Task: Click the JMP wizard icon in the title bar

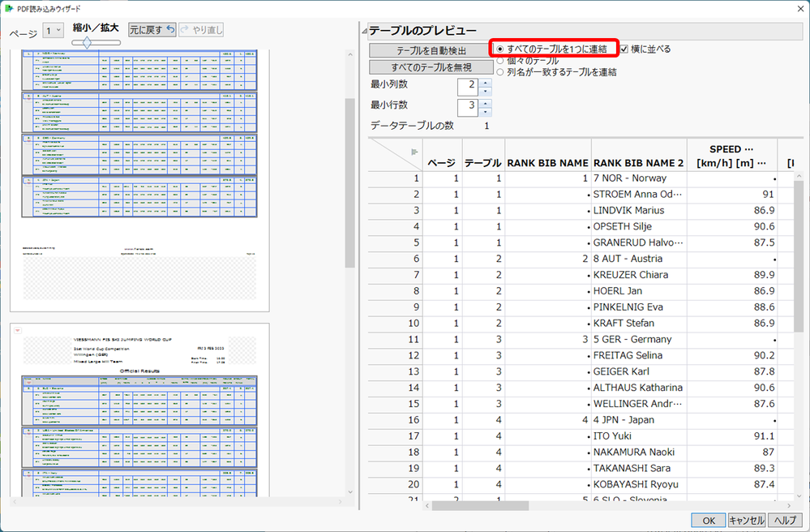Action: (8, 7)
